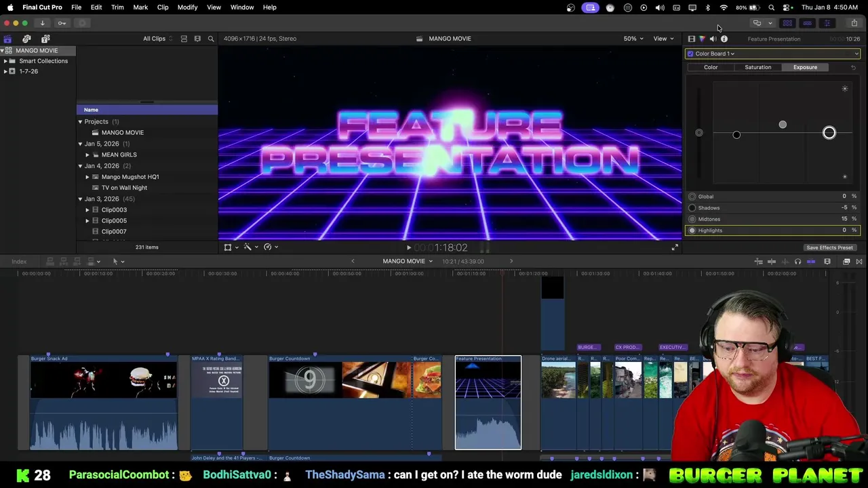Reset the Color Board exposure arrow
Image resolution: width=868 pixels, height=488 pixels.
tap(853, 67)
